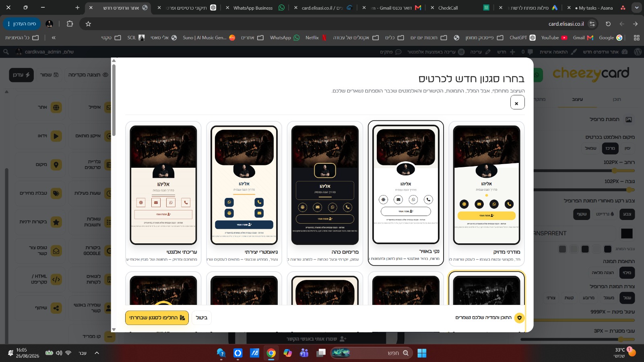Open תצוגה מקדימה (preview)
This screenshot has height=362, width=644.
click(88, 75)
